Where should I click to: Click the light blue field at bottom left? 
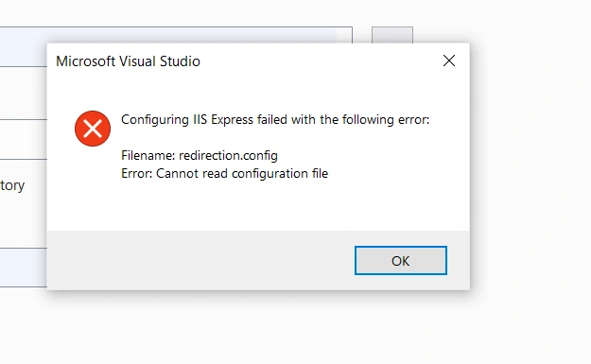click(x=24, y=268)
